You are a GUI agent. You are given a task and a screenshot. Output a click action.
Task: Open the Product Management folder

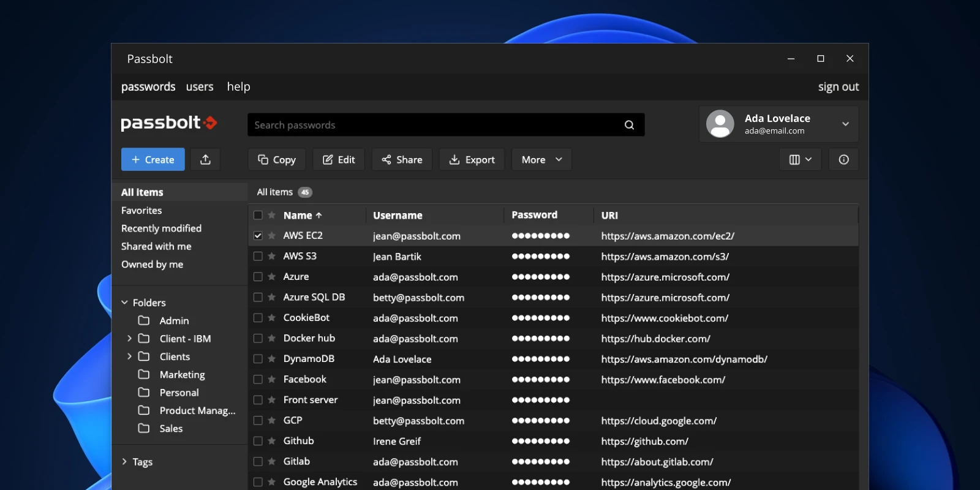click(197, 410)
